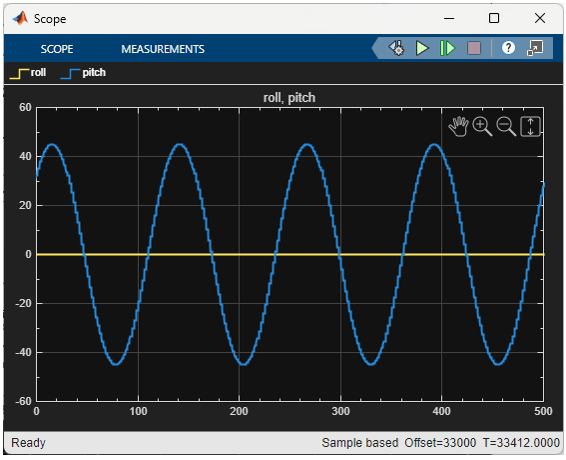Switch to the MEASUREMENTS tab
This screenshot has height=460, width=566.
click(x=163, y=49)
